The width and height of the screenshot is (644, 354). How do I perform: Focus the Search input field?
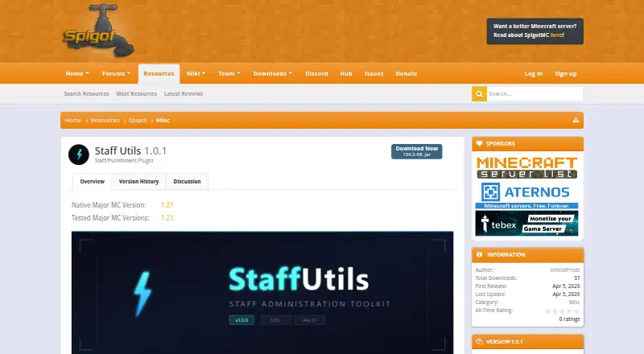coord(535,93)
